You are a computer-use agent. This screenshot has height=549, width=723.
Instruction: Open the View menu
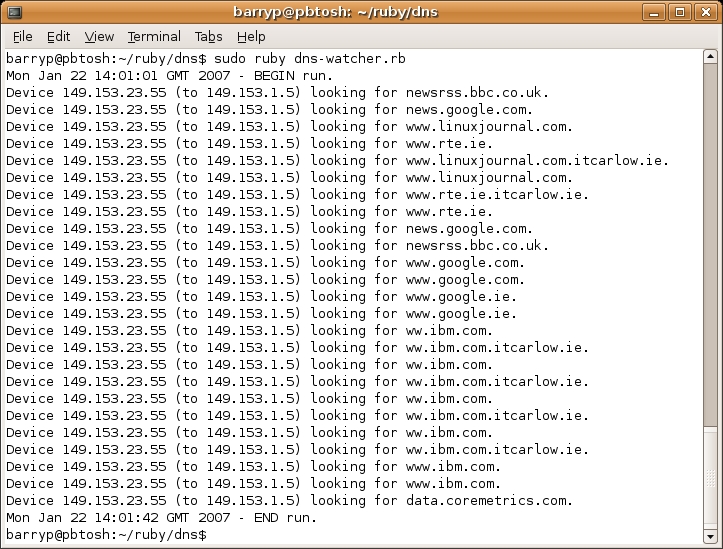(x=99, y=36)
